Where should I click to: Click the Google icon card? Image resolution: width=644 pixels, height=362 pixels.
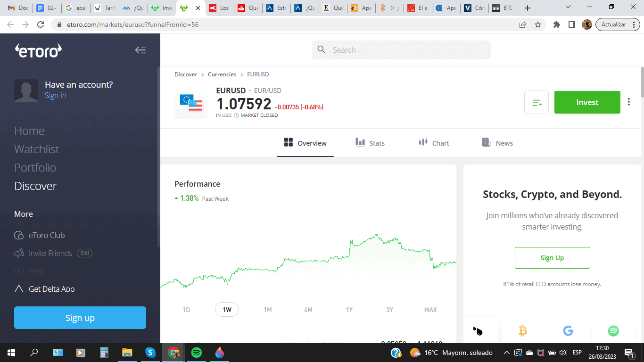(568, 330)
